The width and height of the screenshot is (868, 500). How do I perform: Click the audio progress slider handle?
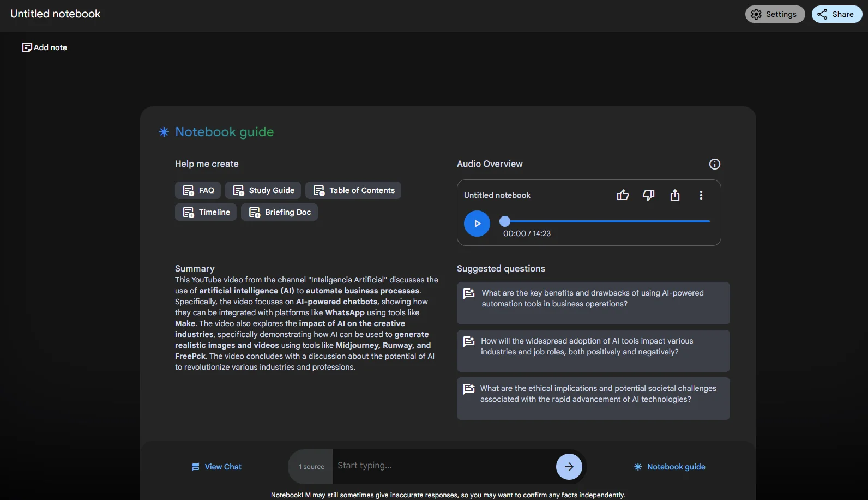pyautogui.click(x=505, y=221)
